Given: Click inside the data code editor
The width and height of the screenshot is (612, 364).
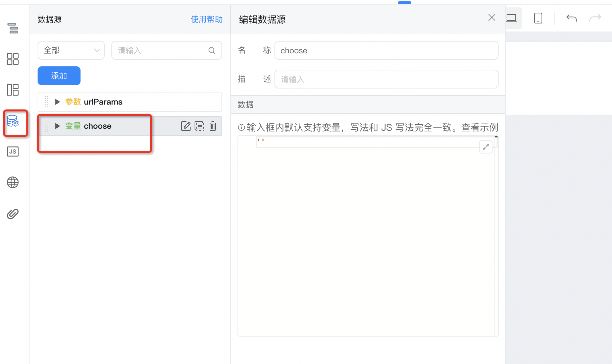Looking at the screenshot, I should click(x=368, y=236).
